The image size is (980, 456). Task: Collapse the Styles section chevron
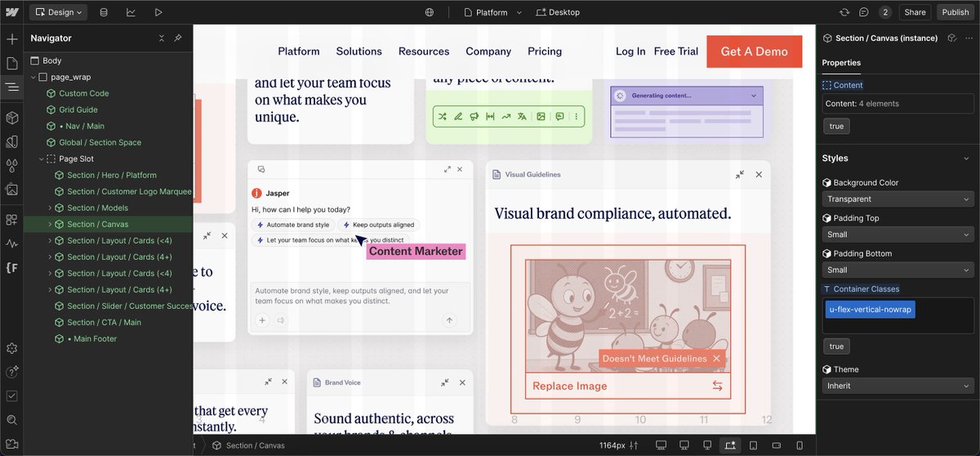point(967,159)
